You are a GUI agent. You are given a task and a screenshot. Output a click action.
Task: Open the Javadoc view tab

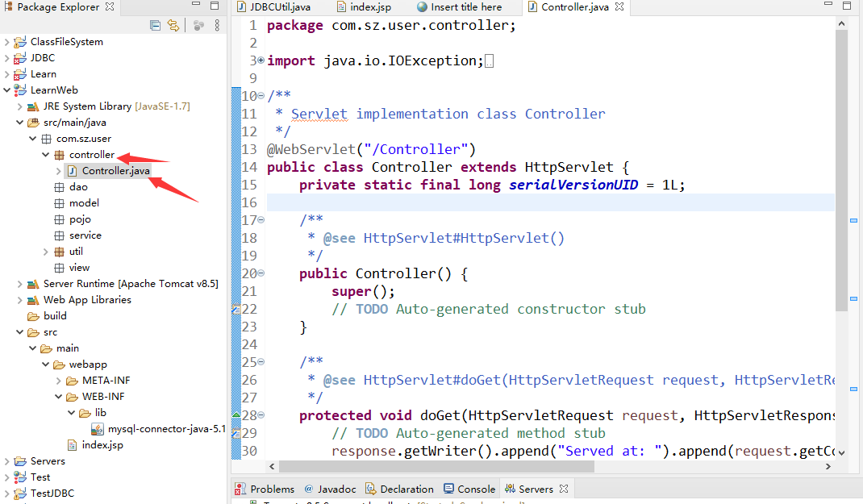330,489
